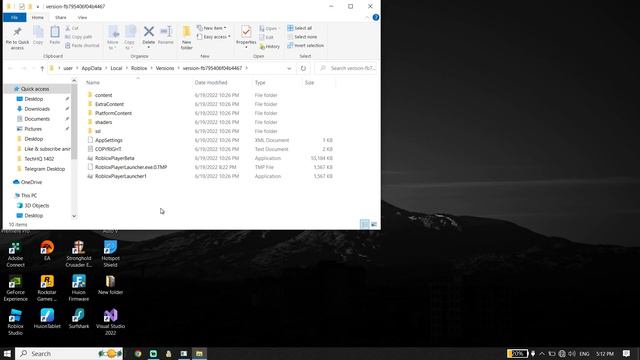Open the New item dropdown

click(x=211, y=28)
